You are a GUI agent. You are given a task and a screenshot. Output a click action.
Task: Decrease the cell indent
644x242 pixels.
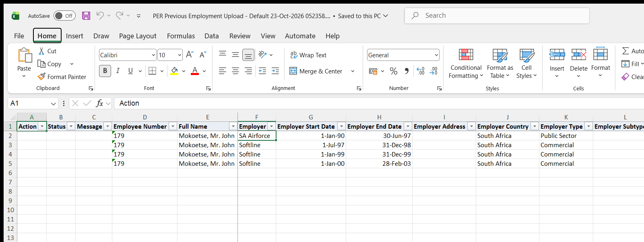coord(262,71)
